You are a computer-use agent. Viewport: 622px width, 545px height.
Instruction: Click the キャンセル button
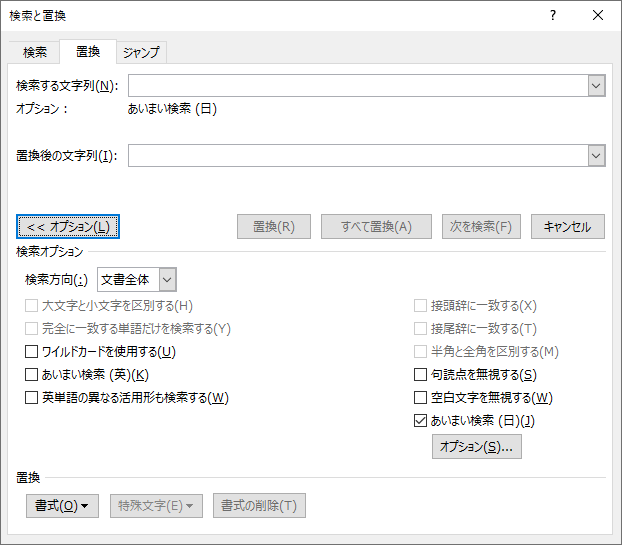click(567, 226)
